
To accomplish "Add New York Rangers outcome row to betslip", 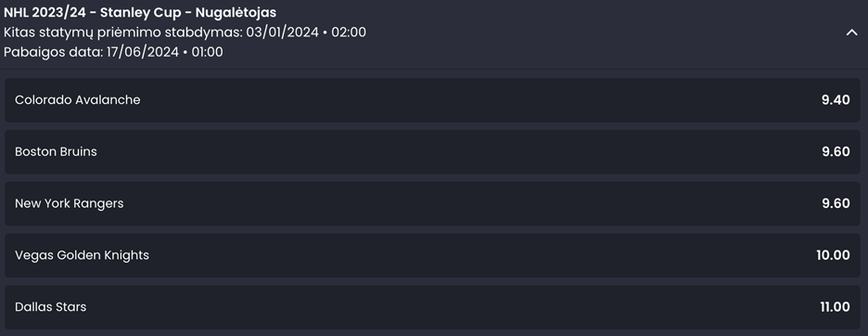I will pyautogui.click(x=433, y=203).
